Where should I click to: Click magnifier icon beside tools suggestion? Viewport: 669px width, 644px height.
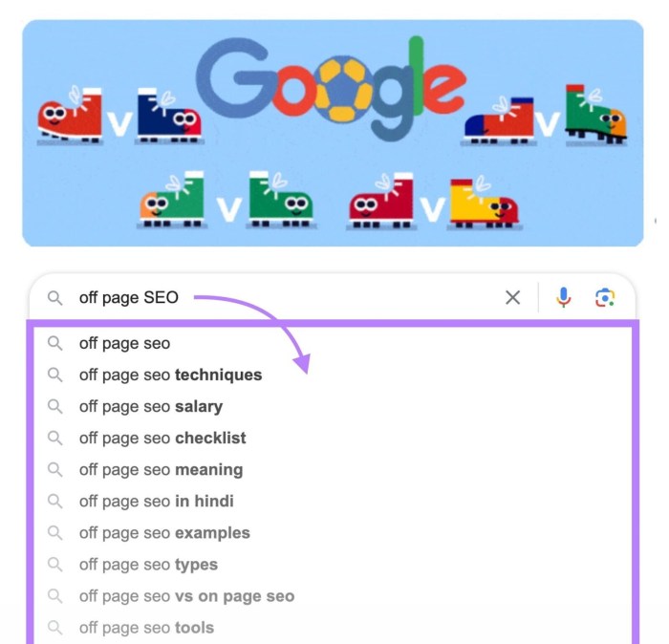pyautogui.click(x=55, y=627)
